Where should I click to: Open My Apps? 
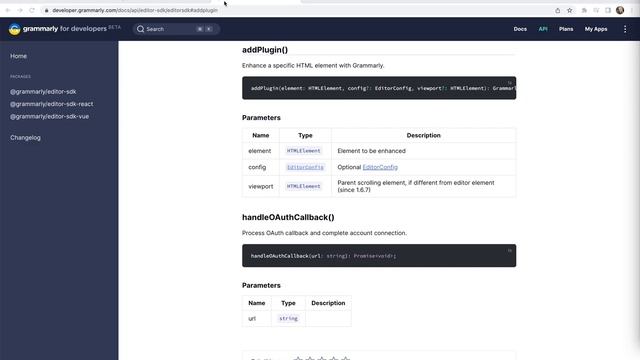click(596, 29)
